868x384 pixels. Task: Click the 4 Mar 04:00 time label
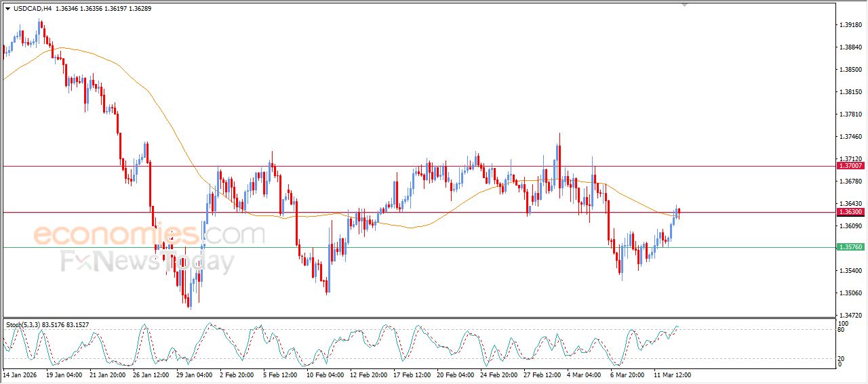pyautogui.click(x=585, y=374)
